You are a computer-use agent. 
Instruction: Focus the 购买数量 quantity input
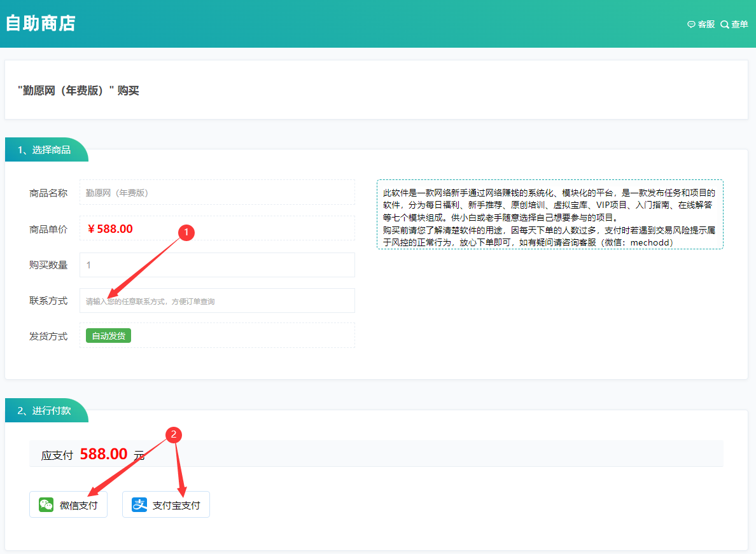tap(216, 265)
